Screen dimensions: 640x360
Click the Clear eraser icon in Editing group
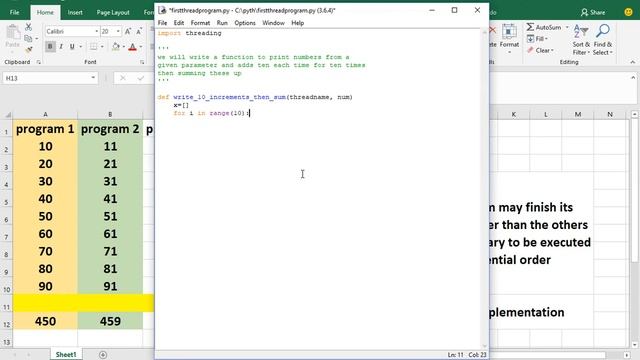pyautogui.click(x=530, y=50)
